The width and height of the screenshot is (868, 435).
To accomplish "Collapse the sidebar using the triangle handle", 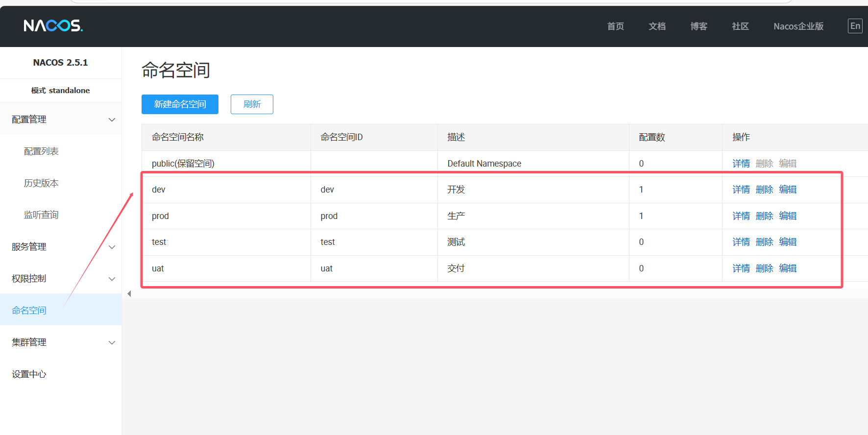I will coord(129,294).
